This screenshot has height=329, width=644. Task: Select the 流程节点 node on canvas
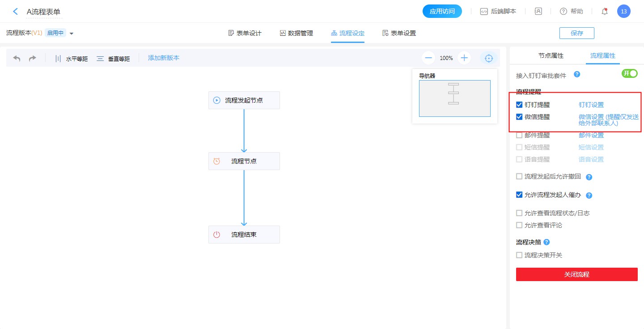pyautogui.click(x=244, y=161)
